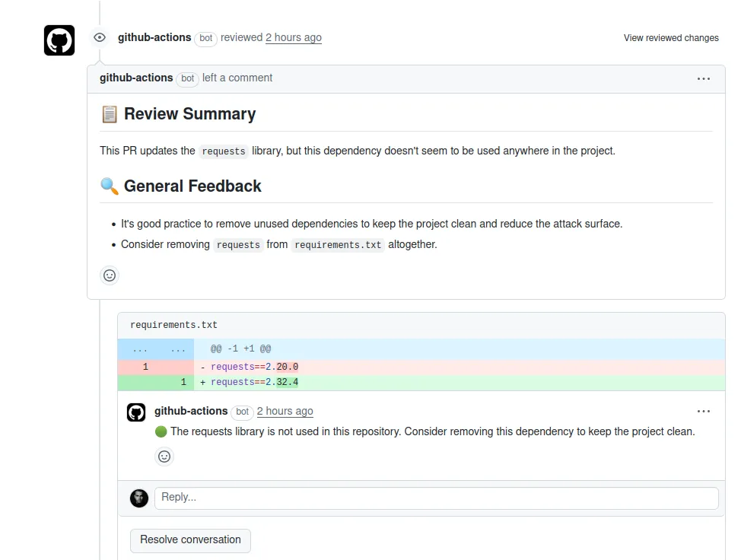Open github-actions profile from review header
The width and height of the screenshot is (741, 560).
pyautogui.click(x=154, y=37)
